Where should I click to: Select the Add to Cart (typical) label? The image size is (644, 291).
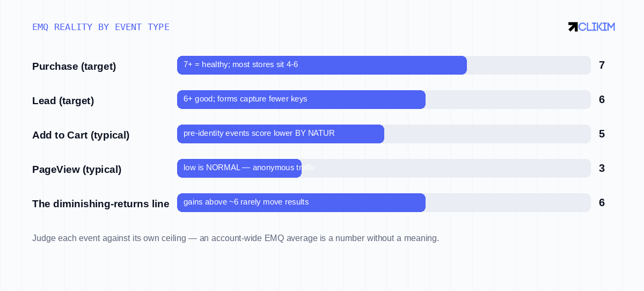pos(81,135)
